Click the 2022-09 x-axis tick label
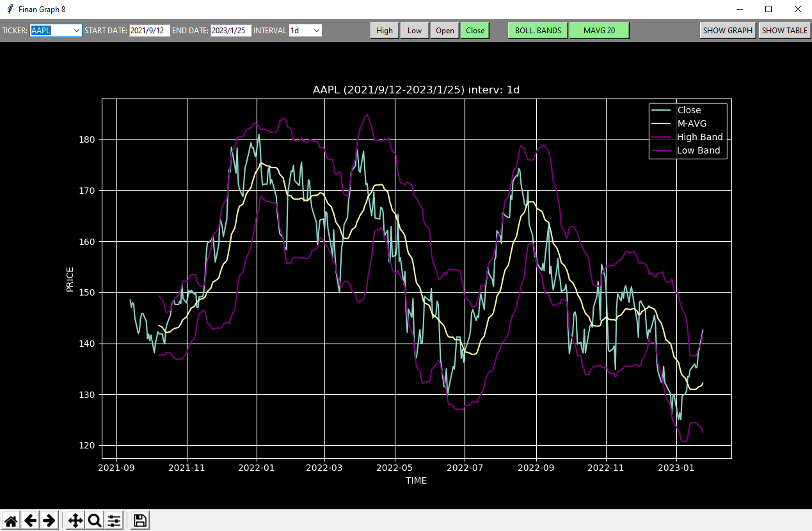The image size is (812, 531). coord(536,468)
